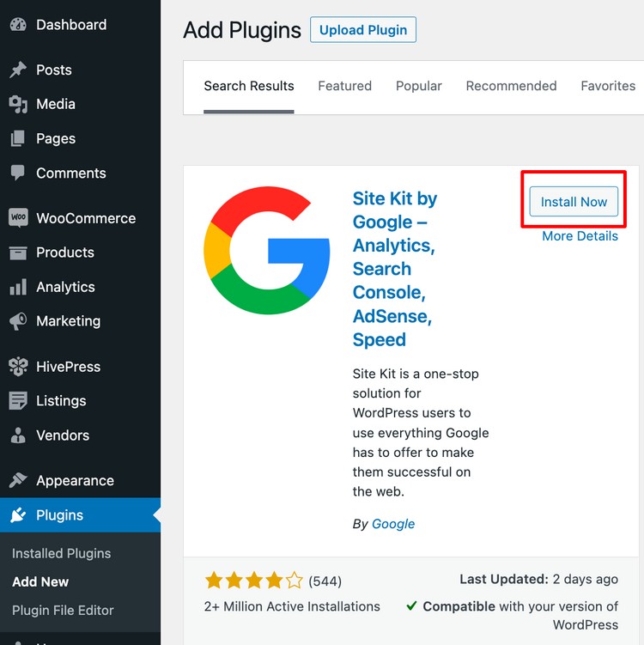Click the star rating row
This screenshot has width=644, height=645.
[253, 581]
